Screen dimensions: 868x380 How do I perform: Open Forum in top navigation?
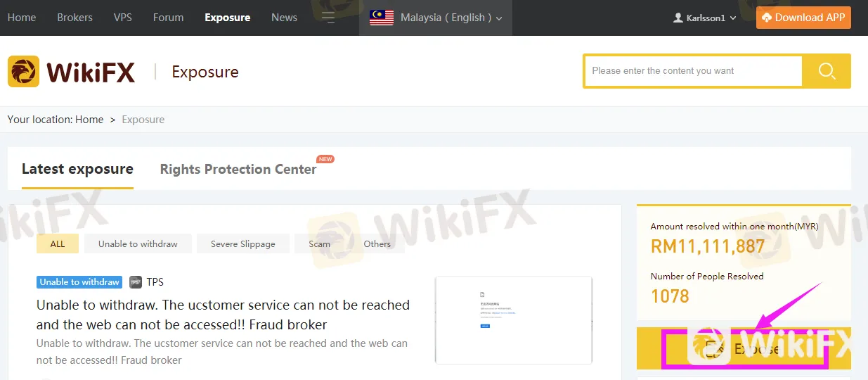tap(169, 18)
